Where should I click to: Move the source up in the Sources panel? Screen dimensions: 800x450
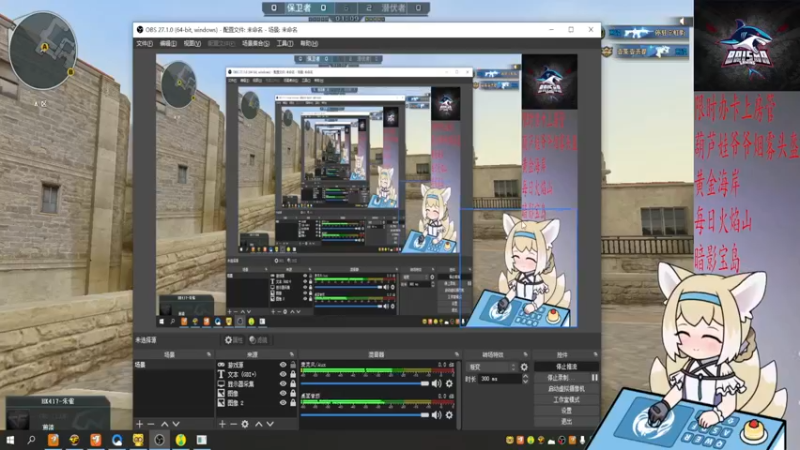click(259, 424)
